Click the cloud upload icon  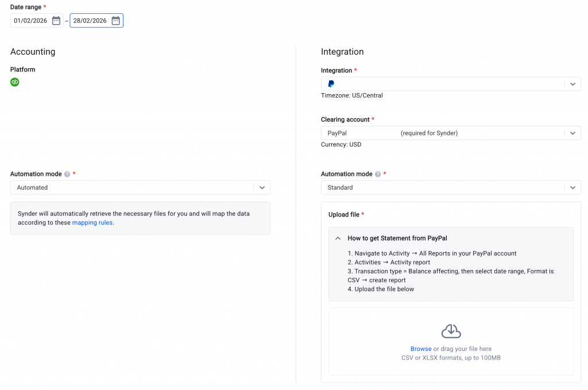pos(451,331)
